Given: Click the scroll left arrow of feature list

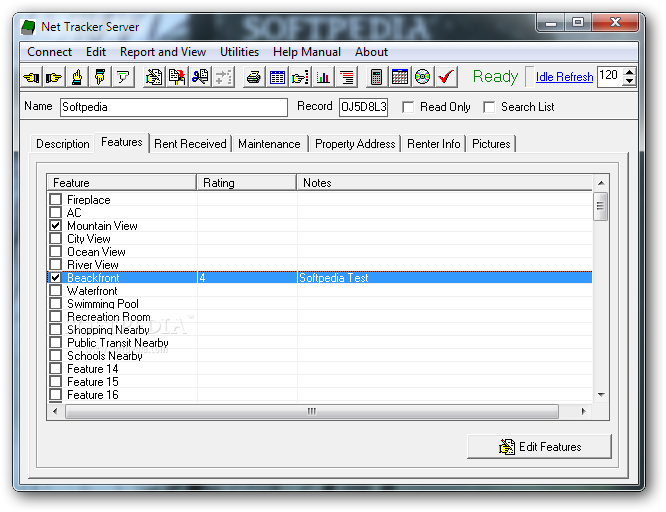Looking at the screenshot, I should (x=55, y=411).
